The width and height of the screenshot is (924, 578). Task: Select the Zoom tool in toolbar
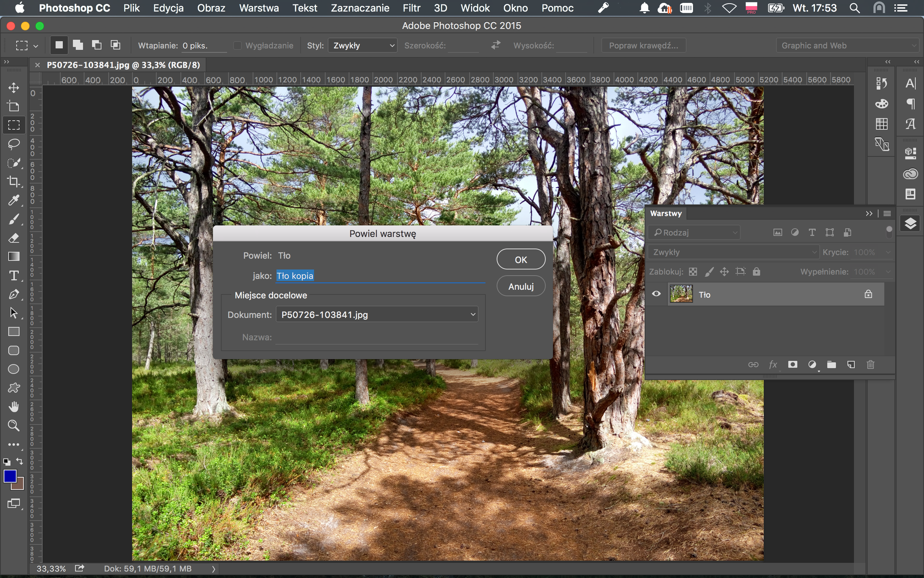click(x=14, y=425)
